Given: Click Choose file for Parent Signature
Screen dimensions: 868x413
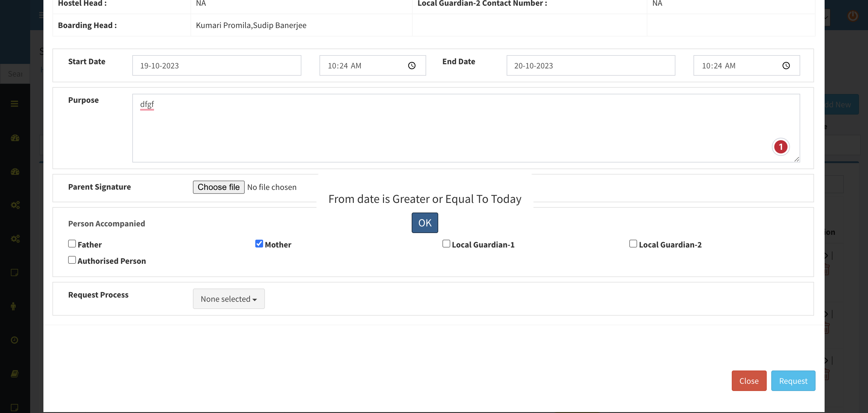Looking at the screenshot, I should point(218,187).
